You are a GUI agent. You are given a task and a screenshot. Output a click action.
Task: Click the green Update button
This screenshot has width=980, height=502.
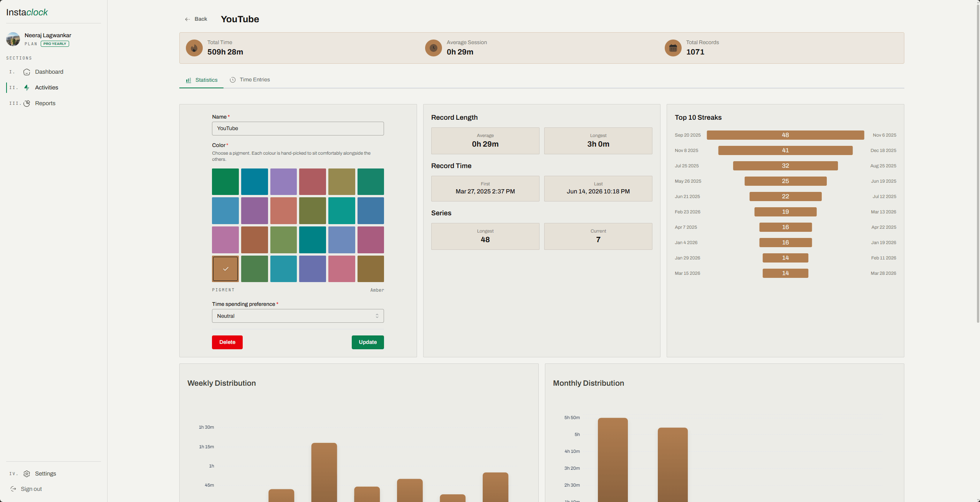click(367, 342)
